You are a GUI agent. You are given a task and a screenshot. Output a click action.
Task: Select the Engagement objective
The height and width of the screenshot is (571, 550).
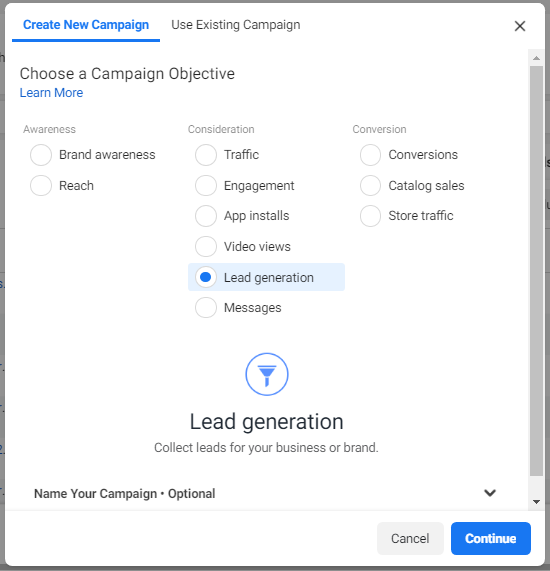[x=206, y=185]
